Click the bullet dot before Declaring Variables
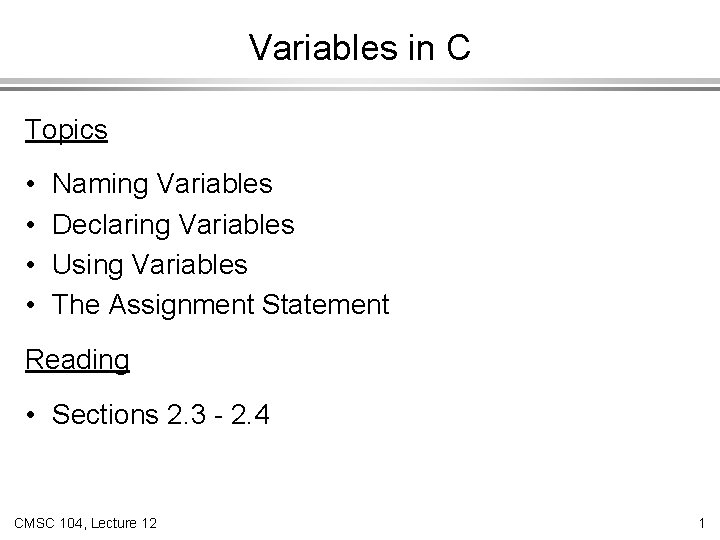Screen dimensions: 720x540 coord(32,225)
